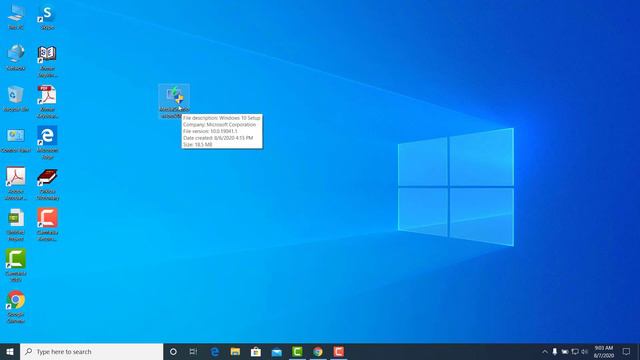
Task: Open the battery status tray icon
Action: coord(565,351)
